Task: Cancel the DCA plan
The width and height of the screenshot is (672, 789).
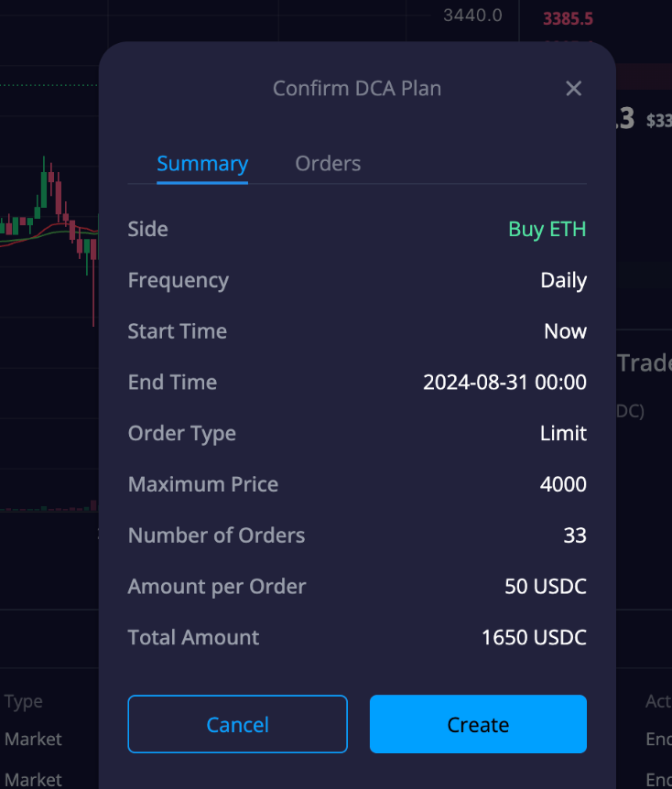Action: point(238,724)
